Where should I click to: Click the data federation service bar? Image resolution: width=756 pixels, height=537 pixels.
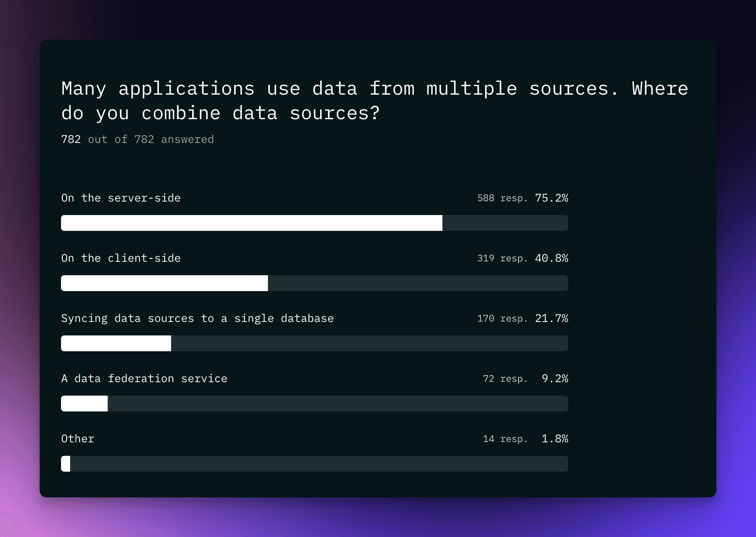[x=315, y=404]
